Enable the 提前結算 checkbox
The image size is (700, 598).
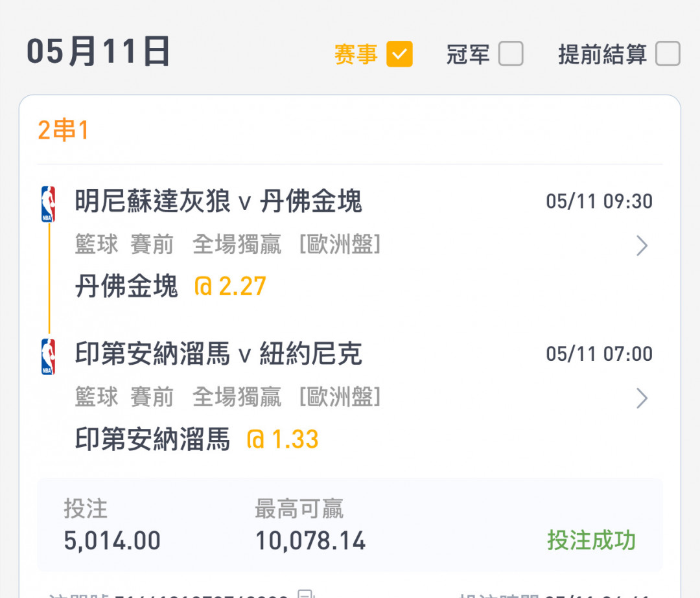coord(668,54)
